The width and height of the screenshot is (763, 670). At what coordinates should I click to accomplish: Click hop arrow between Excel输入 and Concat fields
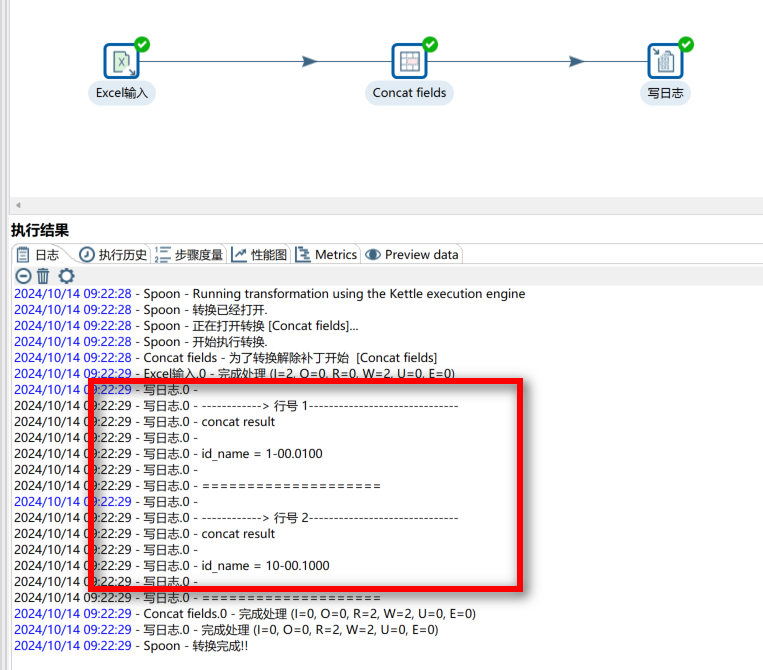pyautogui.click(x=309, y=61)
